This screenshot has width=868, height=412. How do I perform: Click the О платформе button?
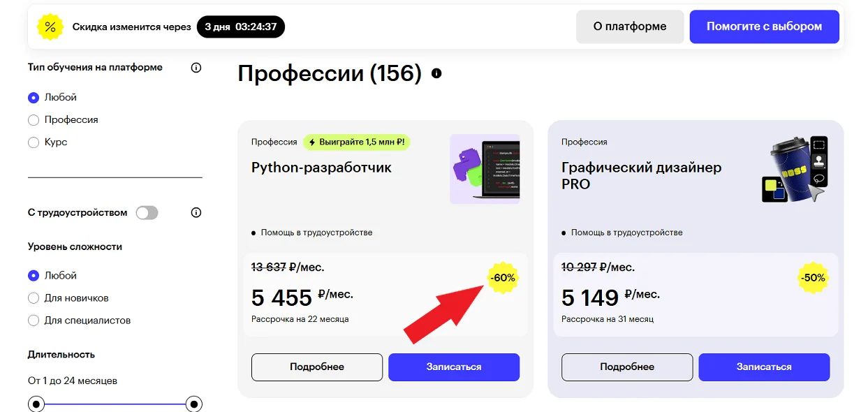(x=630, y=27)
